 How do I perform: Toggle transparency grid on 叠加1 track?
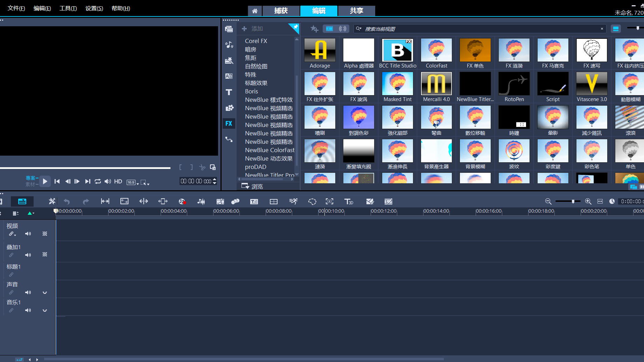point(45,254)
